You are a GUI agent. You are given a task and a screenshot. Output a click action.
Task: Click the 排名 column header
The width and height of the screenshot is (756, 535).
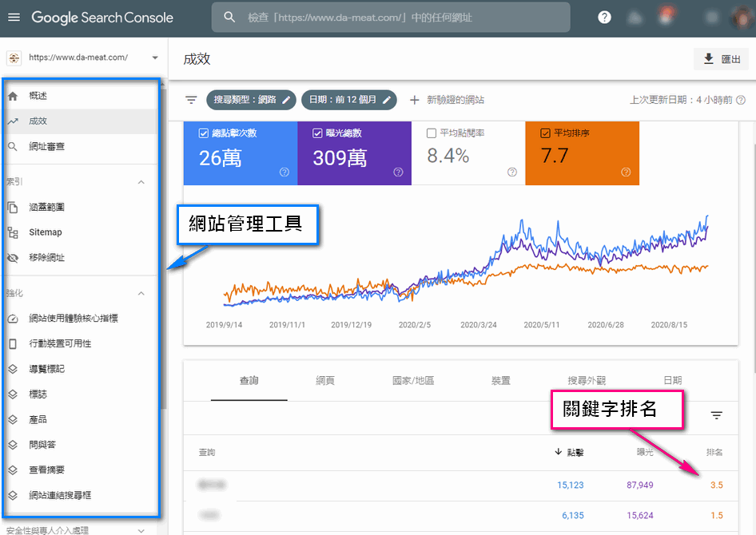tap(714, 452)
